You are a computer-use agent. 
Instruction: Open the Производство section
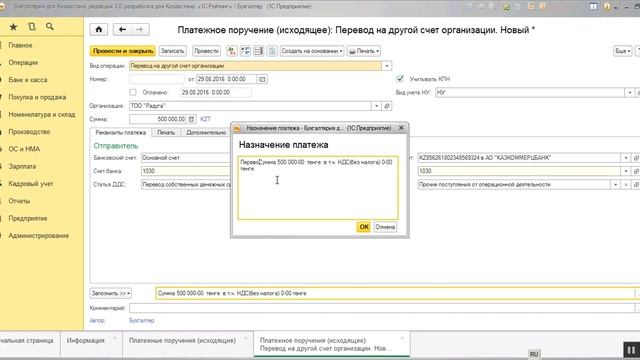click(x=29, y=132)
